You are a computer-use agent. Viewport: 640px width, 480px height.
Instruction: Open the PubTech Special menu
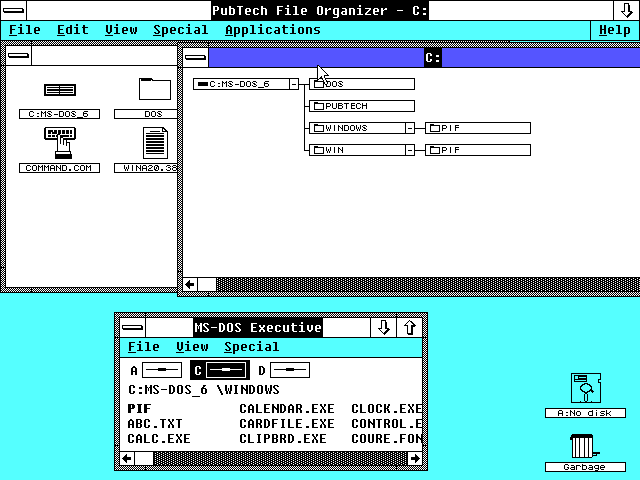[180, 30]
